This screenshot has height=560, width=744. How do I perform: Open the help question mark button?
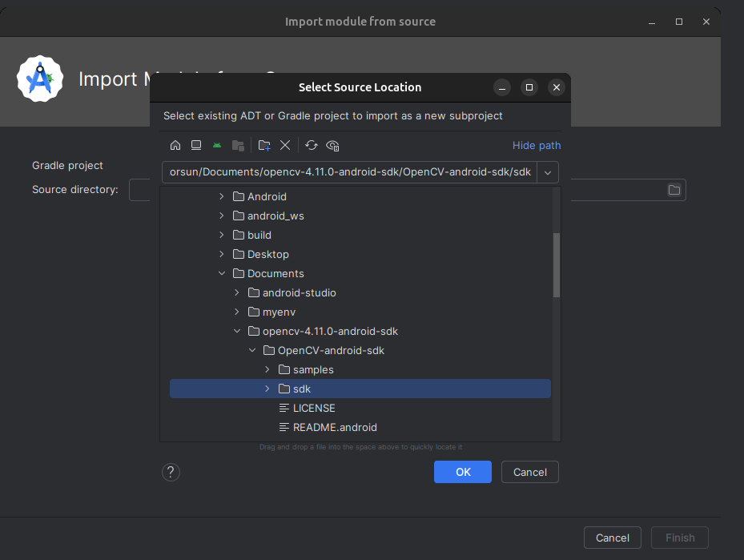click(171, 472)
